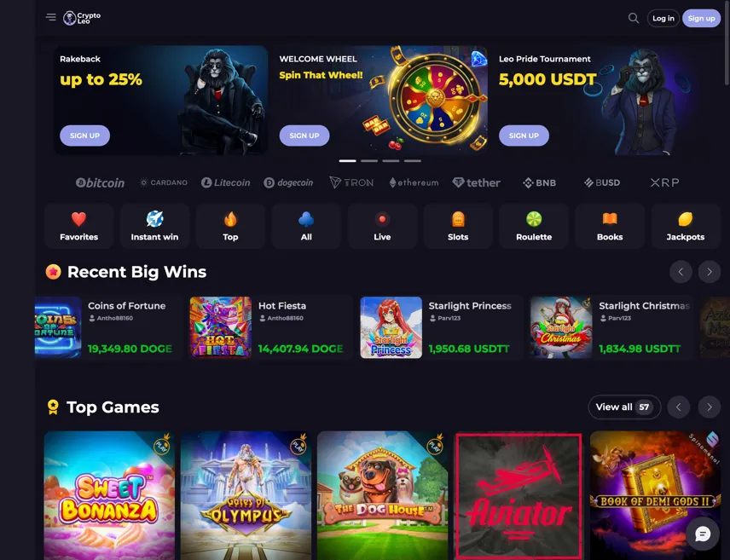Click View all 57 top games
Image resolution: width=730 pixels, height=560 pixels.
tap(624, 407)
